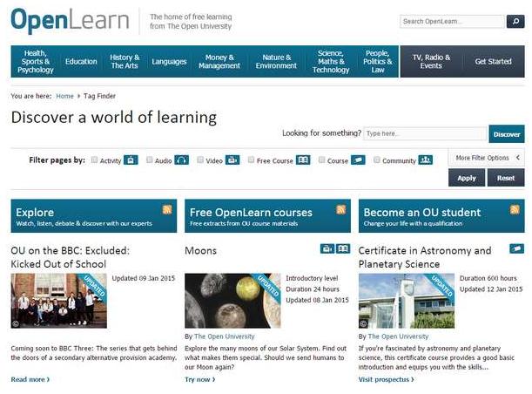
Task: Click the Activity filter icon
Action: (131, 160)
